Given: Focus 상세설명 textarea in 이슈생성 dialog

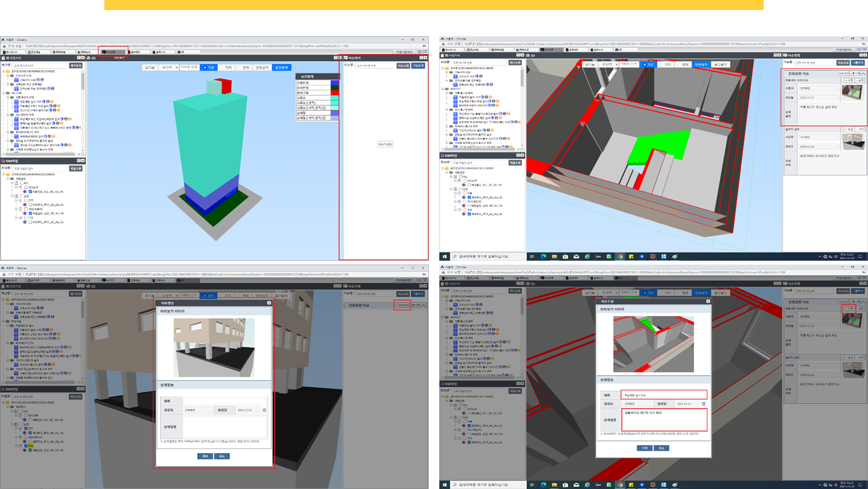Looking at the screenshot, I should 225,426.
